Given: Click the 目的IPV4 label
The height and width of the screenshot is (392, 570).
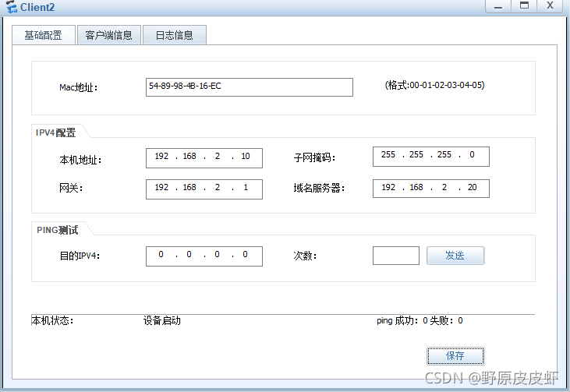Looking at the screenshot, I should tap(80, 256).
